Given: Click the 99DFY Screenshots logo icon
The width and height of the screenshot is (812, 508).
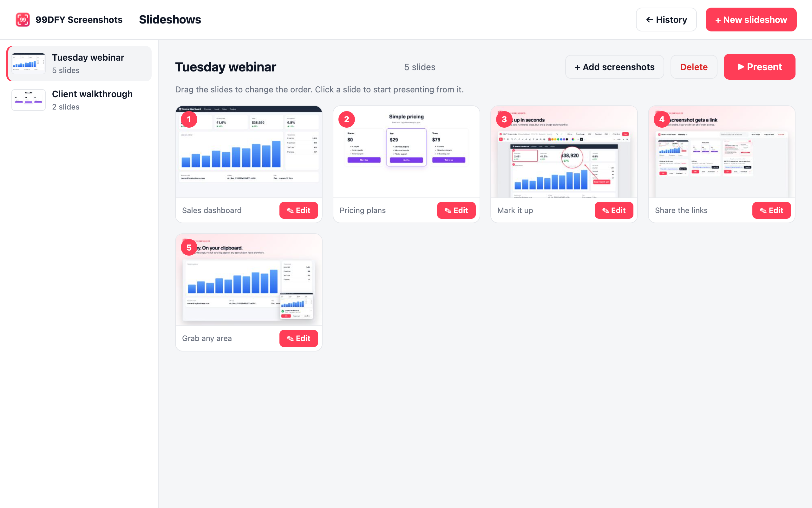Looking at the screenshot, I should (23, 19).
